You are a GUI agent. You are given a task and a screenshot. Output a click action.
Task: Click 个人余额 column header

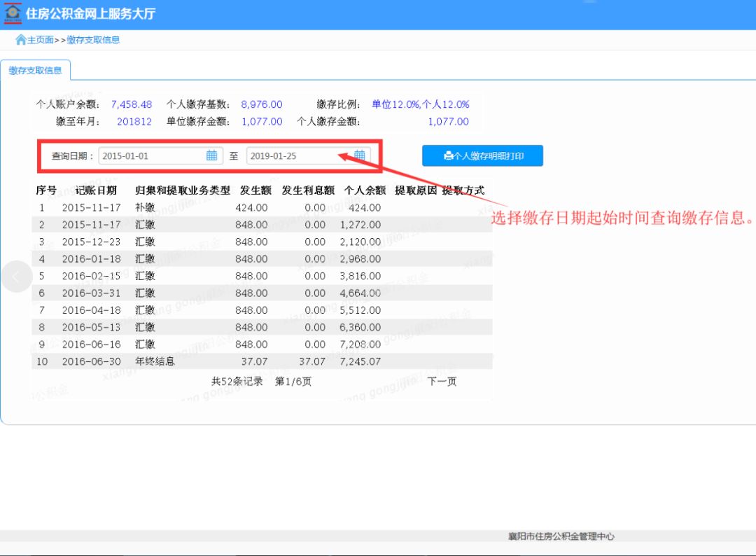click(365, 190)
